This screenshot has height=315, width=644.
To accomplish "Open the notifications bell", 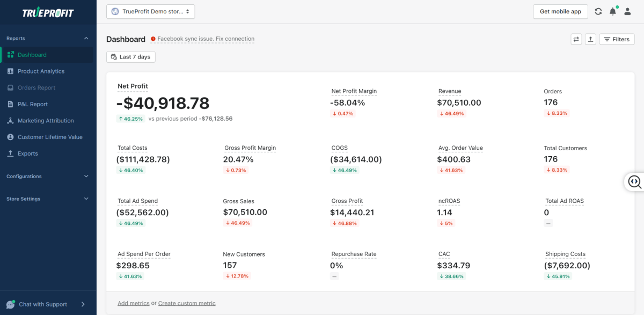I will [613, 11].
